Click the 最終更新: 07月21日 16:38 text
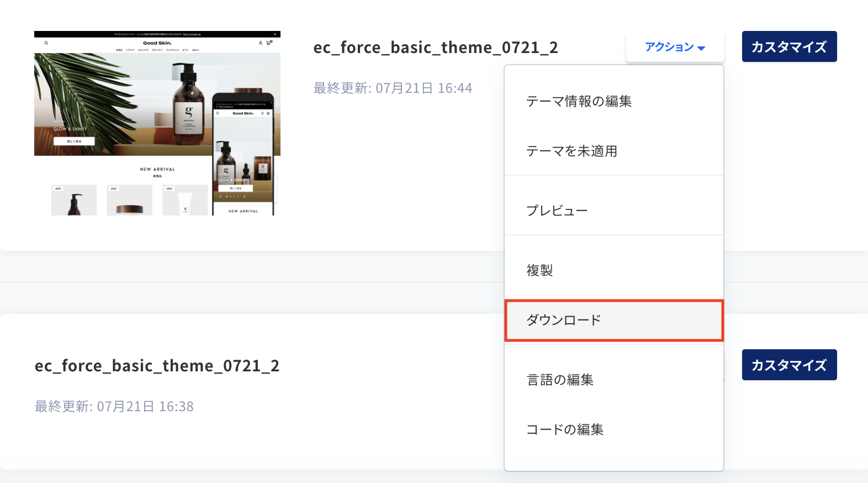 (x=114, y=407)
